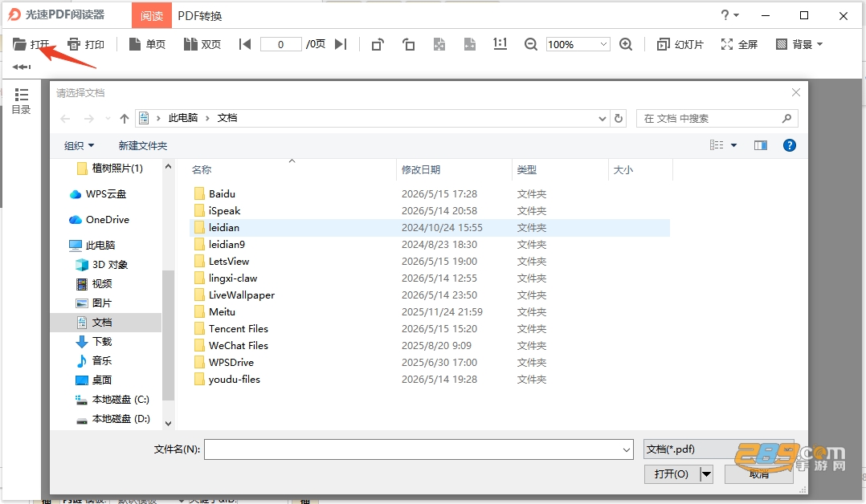Go to the first page
This screenshot has height=504, width=866.
coord(245,44)
